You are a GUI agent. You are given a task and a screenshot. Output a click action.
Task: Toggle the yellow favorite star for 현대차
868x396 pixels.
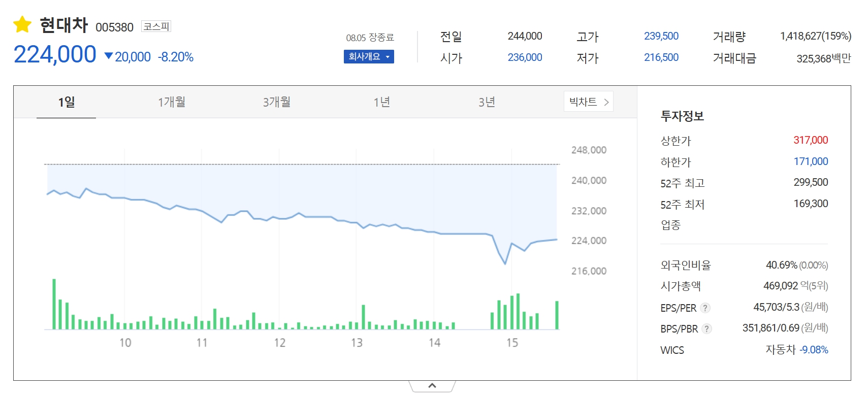[22, 24]
